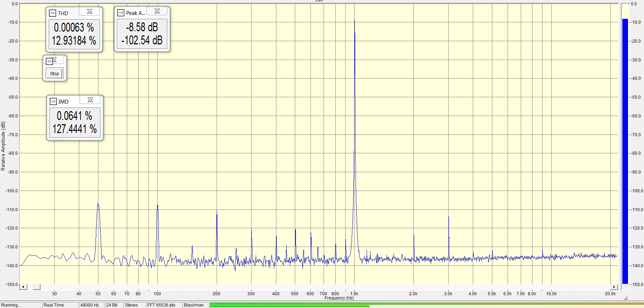Click the "2.0k" frequency tick label
This screenshot has height=308, width=644.
point(413,294)
